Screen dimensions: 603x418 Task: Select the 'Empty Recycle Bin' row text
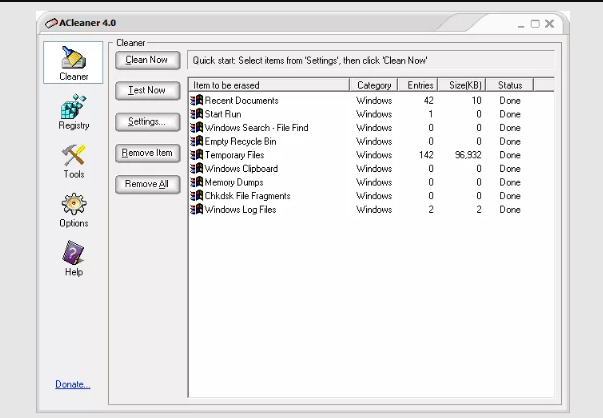coord(240,142)
